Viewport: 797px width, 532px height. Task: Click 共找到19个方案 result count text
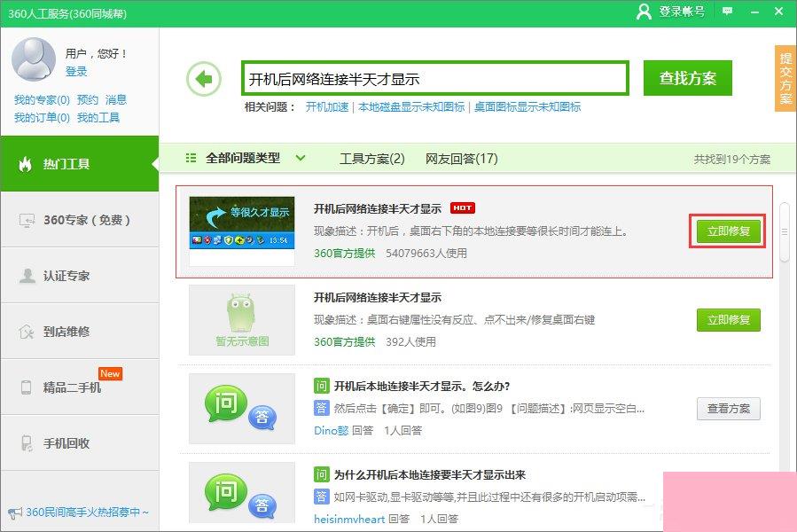click(732, 160)
